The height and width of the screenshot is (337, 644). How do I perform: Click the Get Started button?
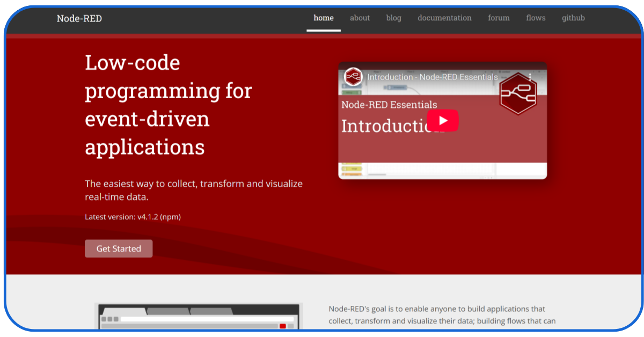pyautogui.click(x=119, y=248)
